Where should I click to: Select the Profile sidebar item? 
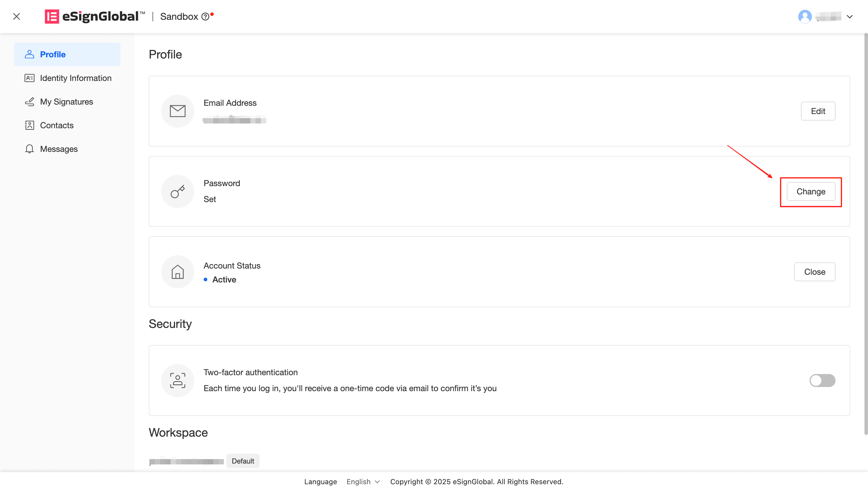[x=67, y=54]
